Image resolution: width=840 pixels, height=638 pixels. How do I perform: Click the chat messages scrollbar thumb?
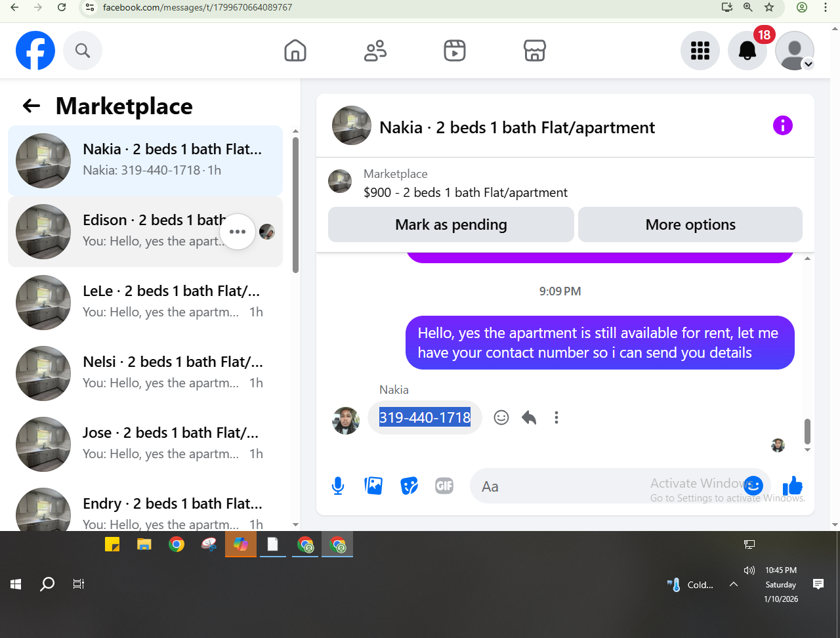click(x=807, y=431)
